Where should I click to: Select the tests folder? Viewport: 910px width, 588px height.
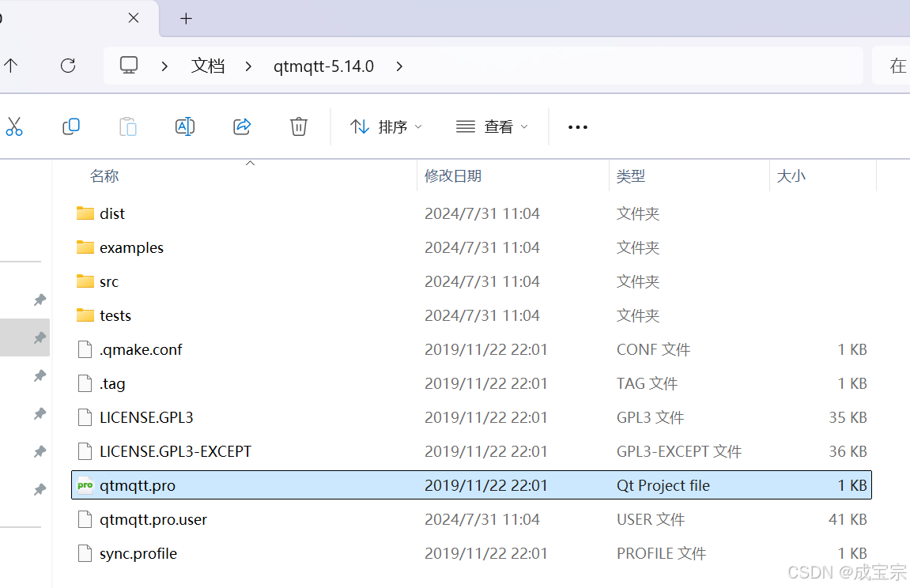point(471,315)
